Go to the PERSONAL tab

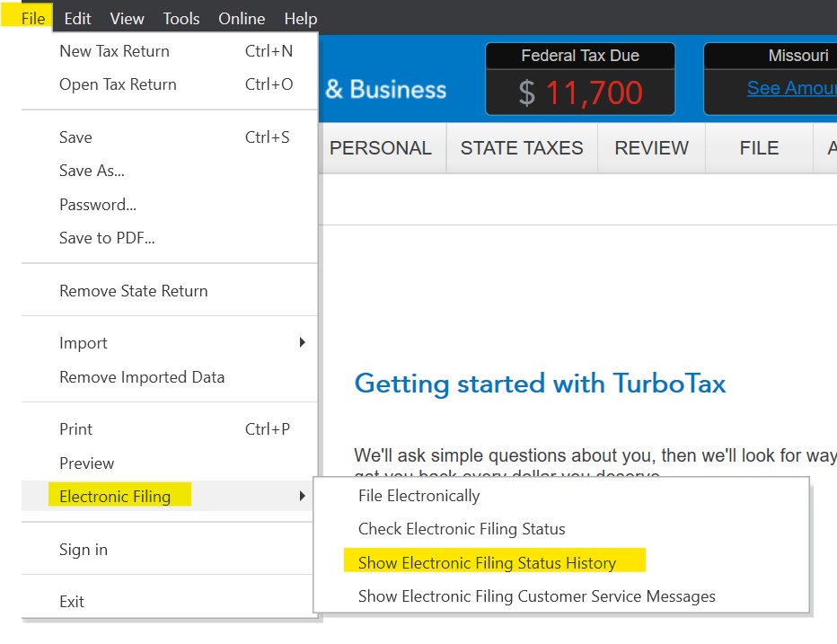coord(380,148)
